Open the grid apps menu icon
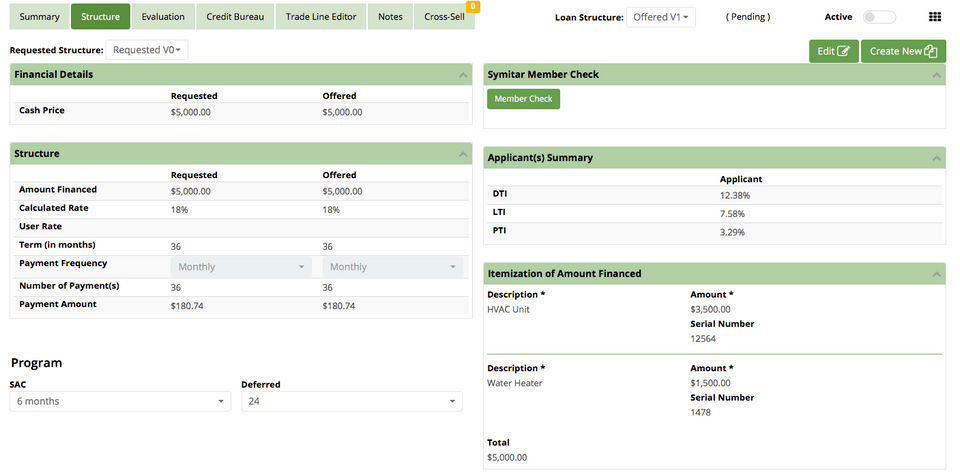 [x=935, y=17]
